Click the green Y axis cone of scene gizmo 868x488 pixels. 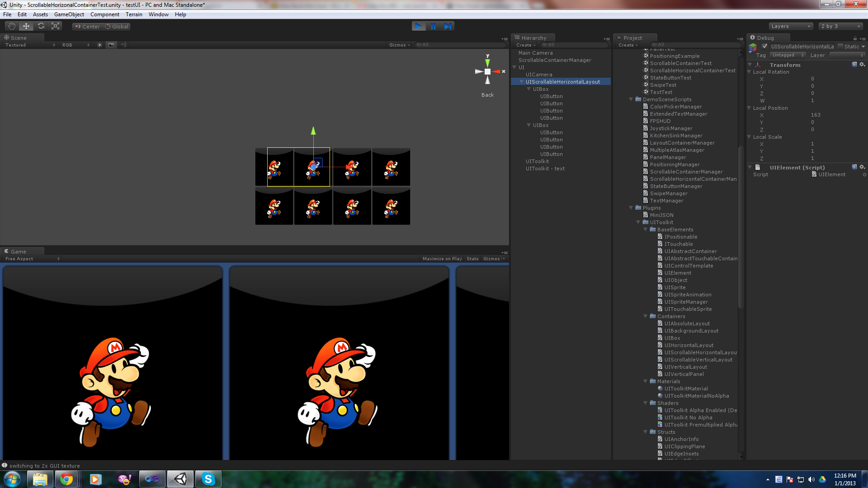pyautogui.click(x=487, y=63)
